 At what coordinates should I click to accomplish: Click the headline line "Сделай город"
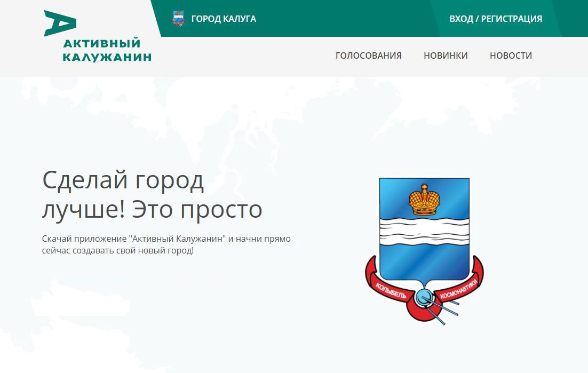pos(123,180)
